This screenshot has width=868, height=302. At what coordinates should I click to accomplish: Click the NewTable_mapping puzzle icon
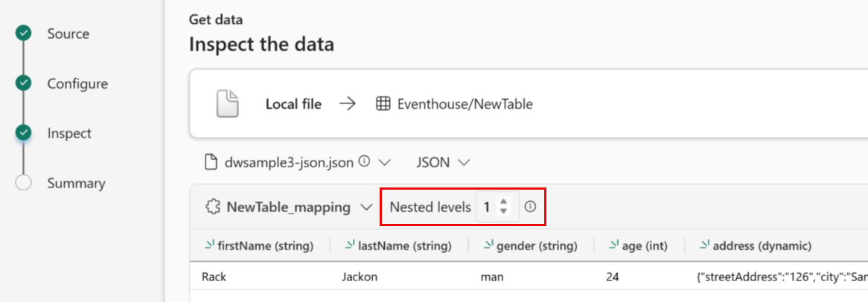point(212,208)
